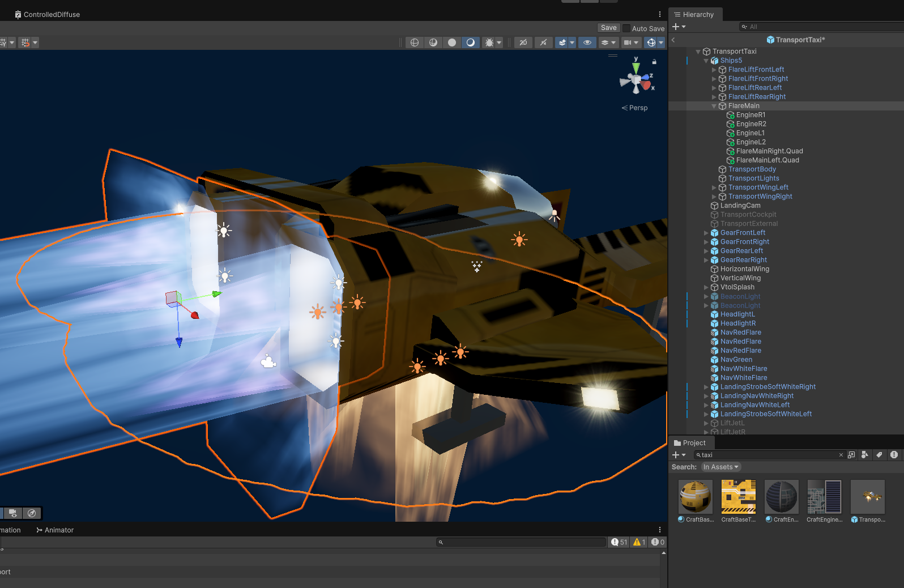Toggle scene visibility eye icon
Viewport: 904px width, 588px height.
587,42
